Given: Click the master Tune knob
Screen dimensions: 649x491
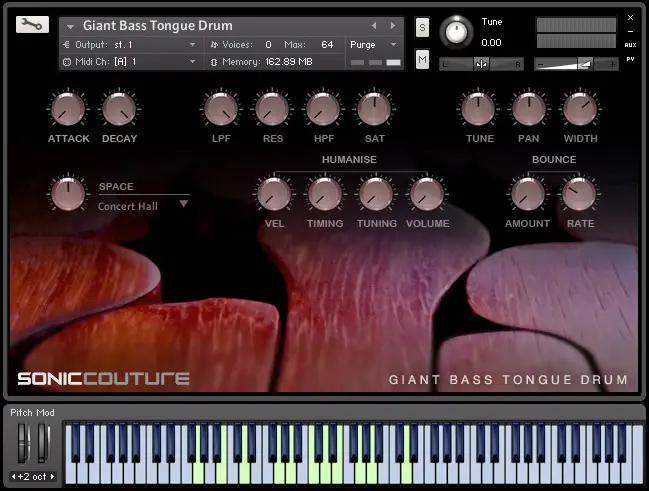Looking at the screenshot, I should 457,32.
